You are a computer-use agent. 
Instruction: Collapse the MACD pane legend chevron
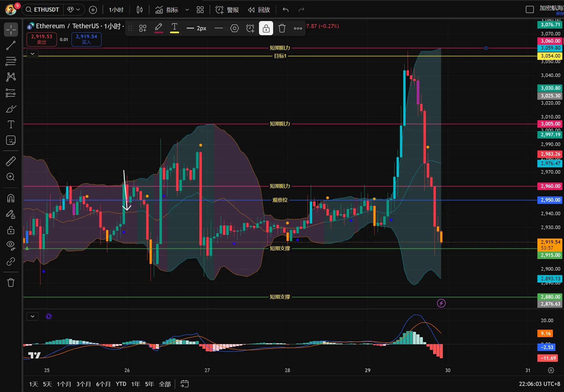pos(32,316)
